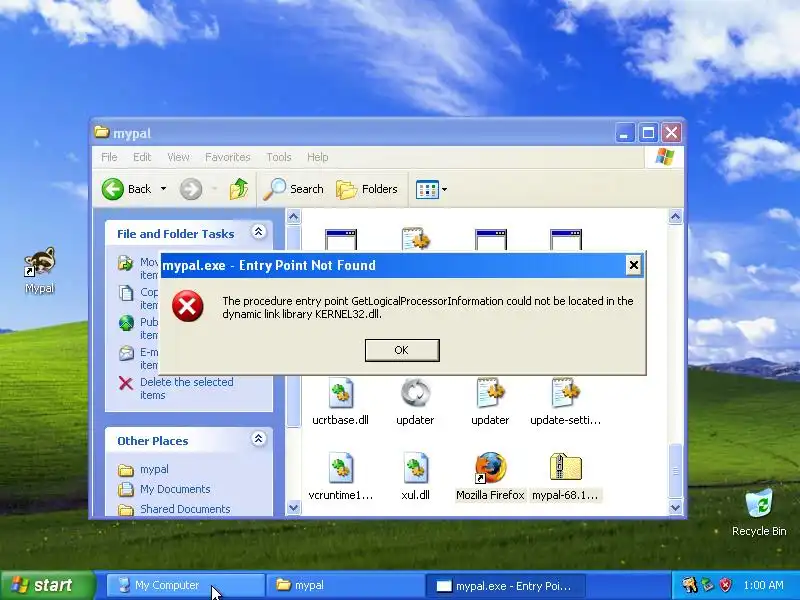Switch to mypal.exe error taskbar button

pyautogui.click(x=505, y=585)
